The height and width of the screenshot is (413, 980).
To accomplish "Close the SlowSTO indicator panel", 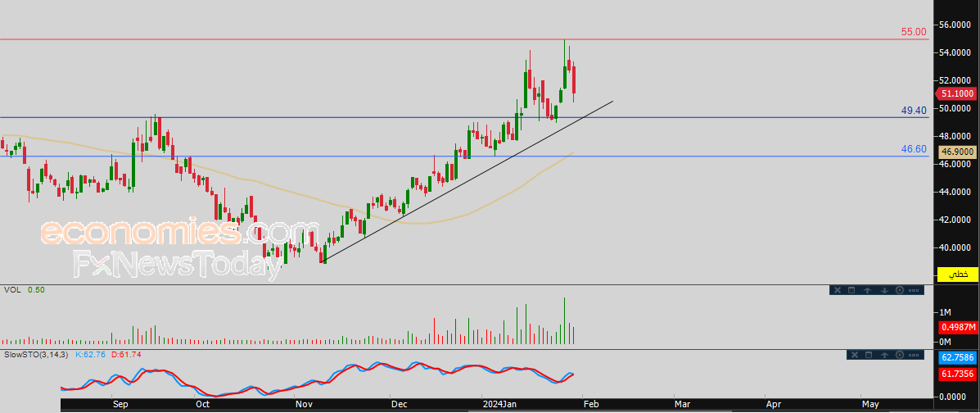I will [x=855, y=355].
